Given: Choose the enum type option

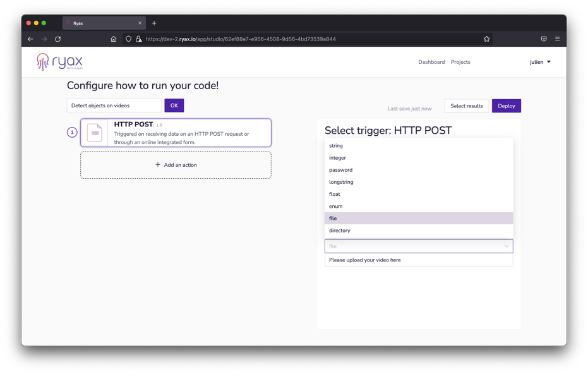Looking at the screenshot, I should coord(336,207).
